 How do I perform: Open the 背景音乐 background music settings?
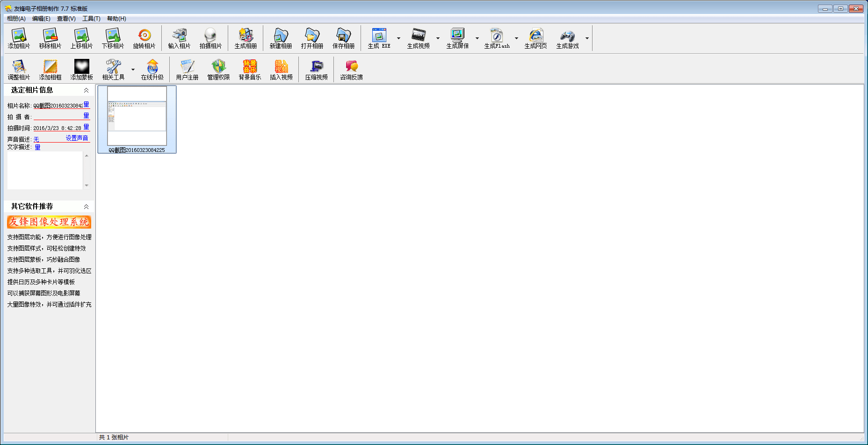pyautogui.click(x=250, y=70)
